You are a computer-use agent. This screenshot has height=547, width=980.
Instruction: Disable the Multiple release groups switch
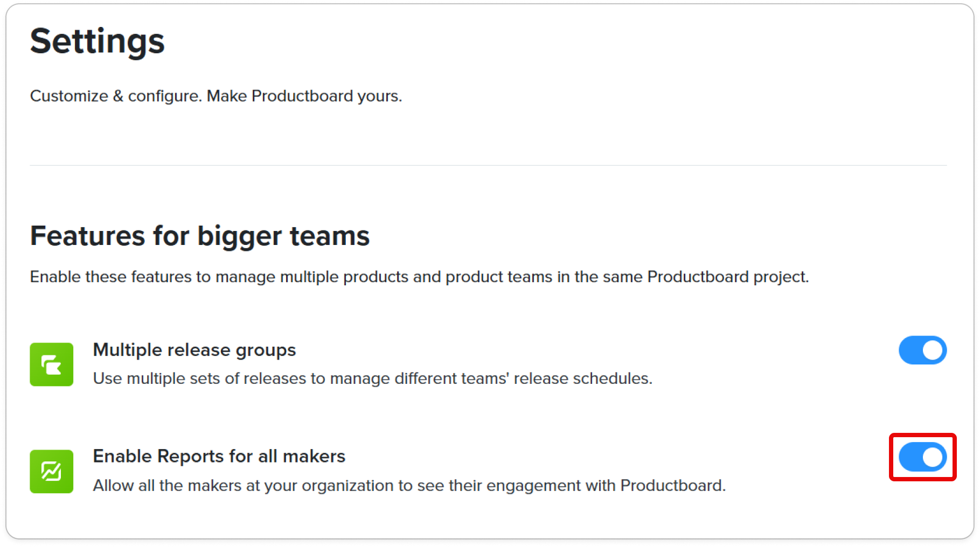[922, 350]
